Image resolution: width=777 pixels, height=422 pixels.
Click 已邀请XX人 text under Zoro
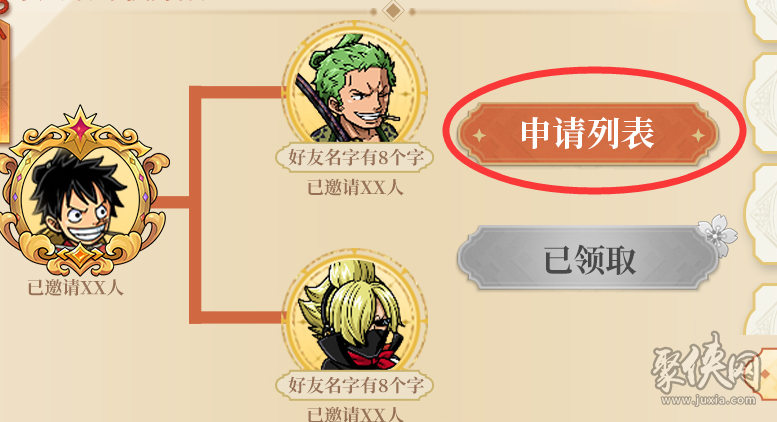pyautogui.click(x=355, y=188)
